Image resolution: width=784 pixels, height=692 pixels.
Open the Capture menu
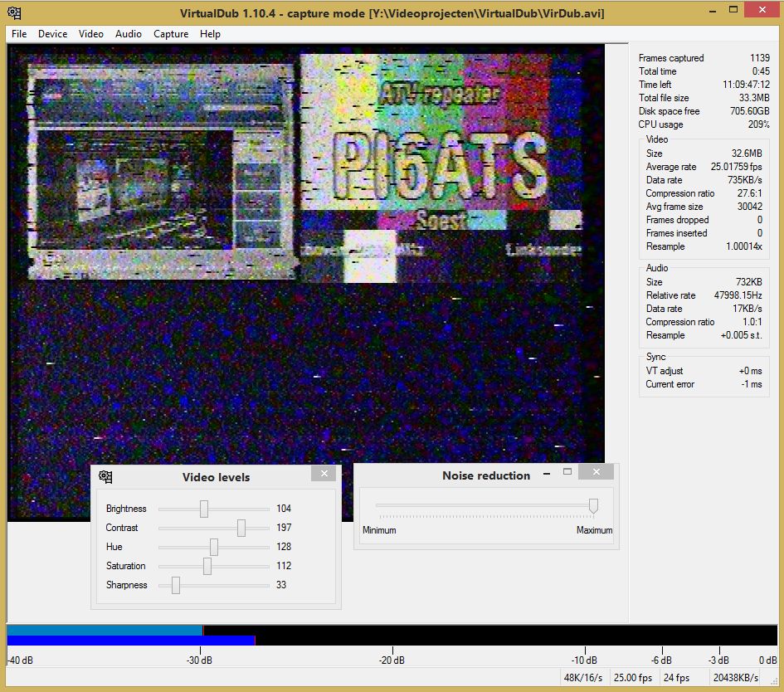coord(171,33)
